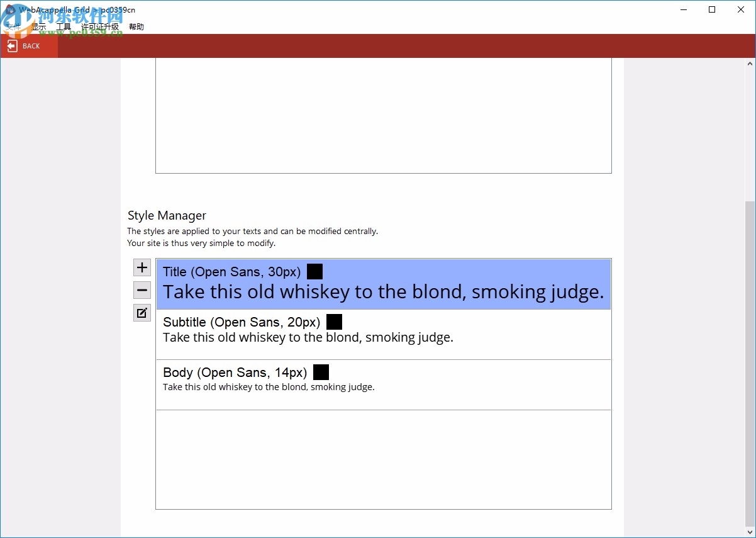Click the BACK button

tap(29, 46)
